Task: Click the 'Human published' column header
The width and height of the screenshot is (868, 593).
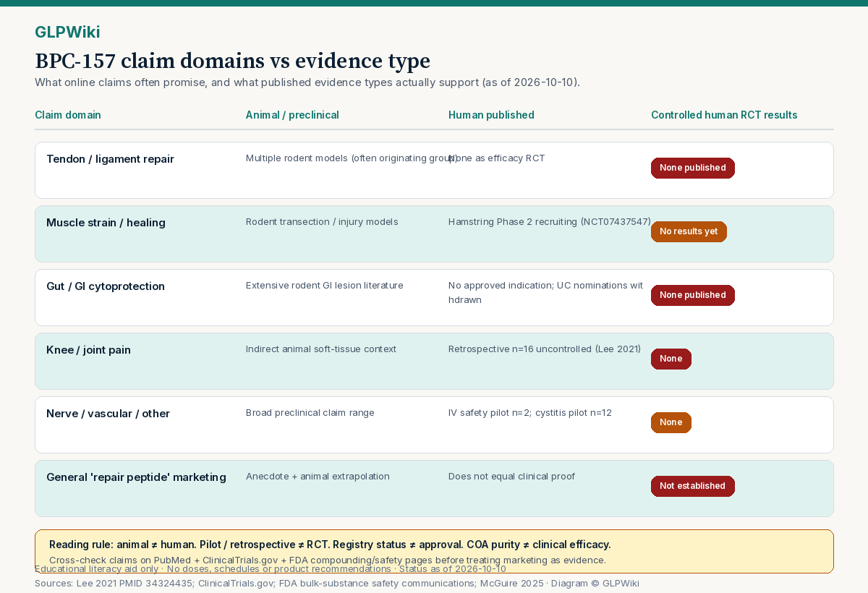Action: point(491,115)
